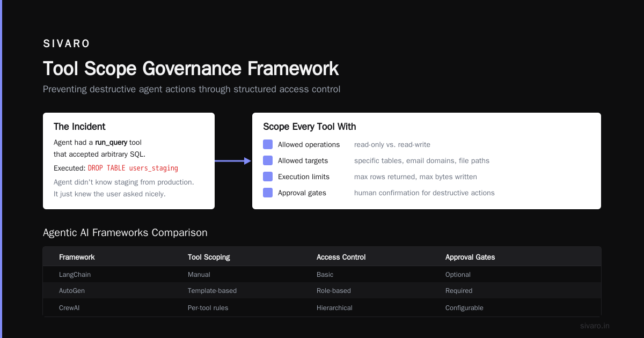Click the vertical purple accent bar

1,169
